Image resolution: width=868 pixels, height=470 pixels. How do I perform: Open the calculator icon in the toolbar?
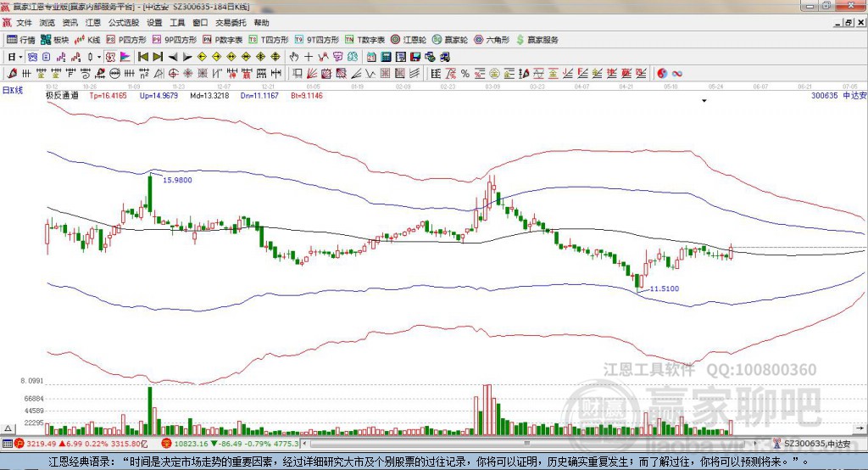point(386,57)
